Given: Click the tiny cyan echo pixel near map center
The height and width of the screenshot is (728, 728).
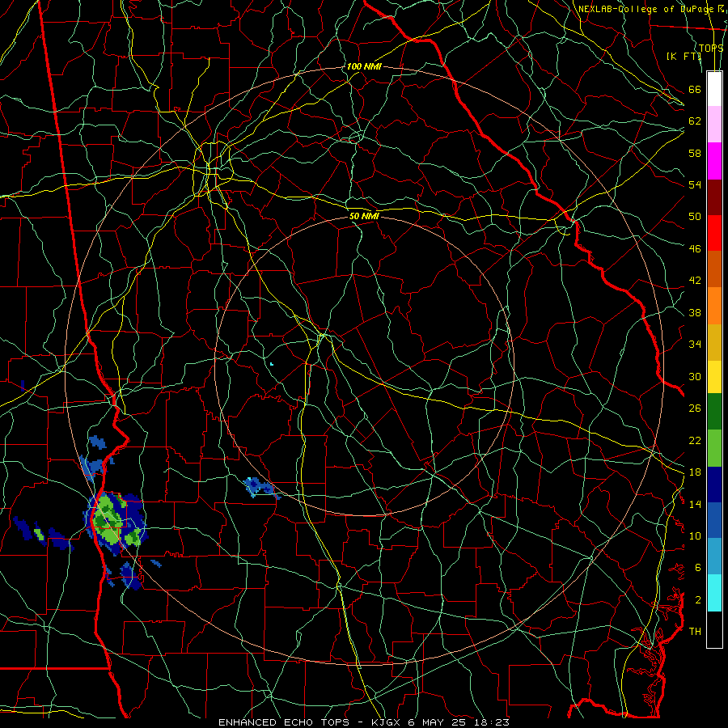Looking at the screenshot, I should 272,364.
